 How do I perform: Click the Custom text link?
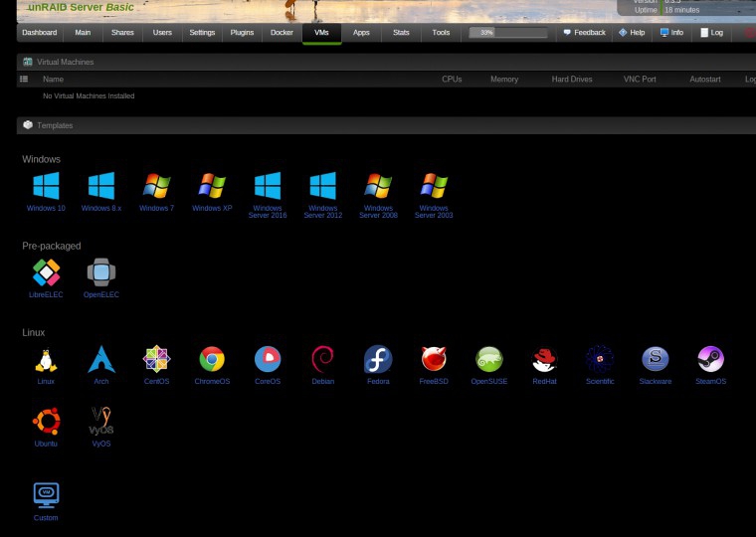click(x=46, y=518)
